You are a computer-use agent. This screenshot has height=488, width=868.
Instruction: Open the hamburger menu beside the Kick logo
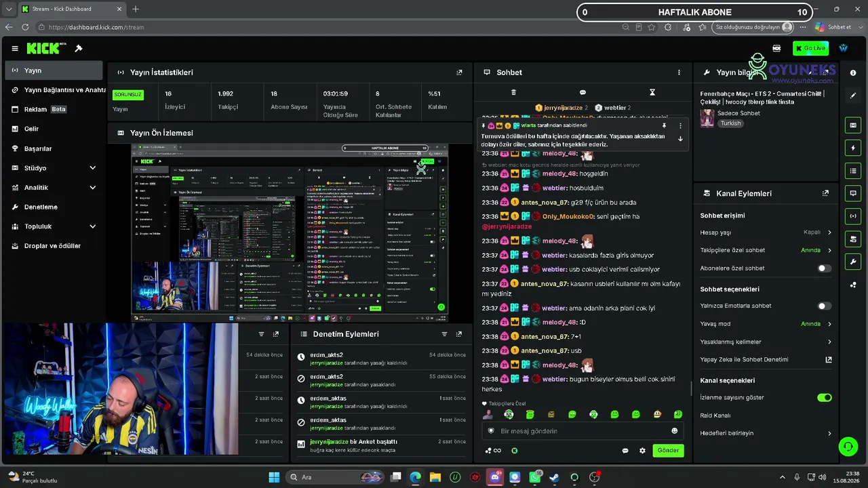coord(15,49)
